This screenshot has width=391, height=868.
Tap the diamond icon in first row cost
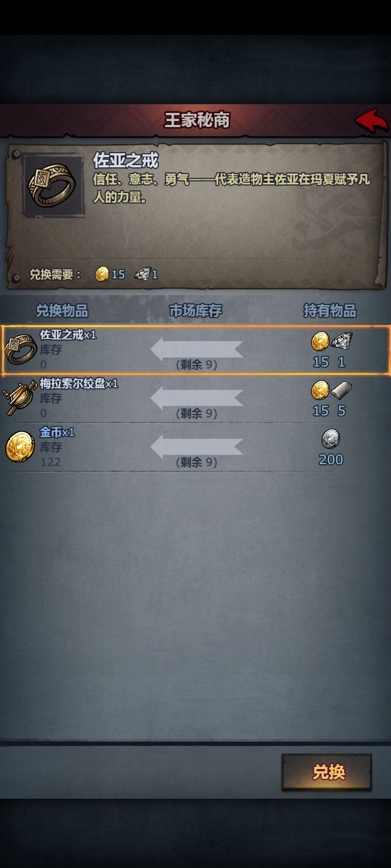tap(341, 341)
